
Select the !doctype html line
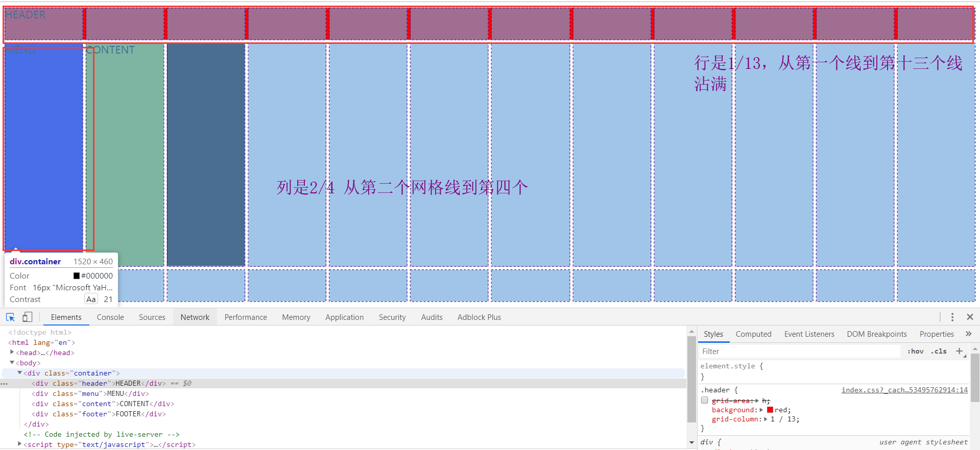[x=40, y=332]
